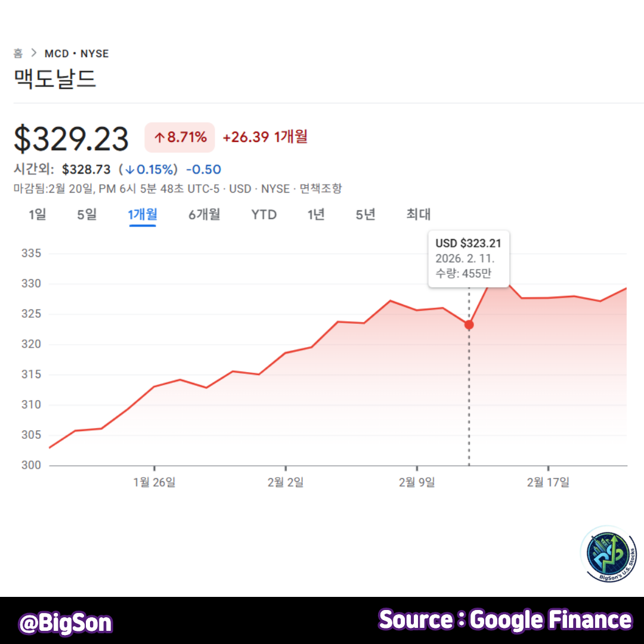The width and height of the screenshot is (644, 644).
Task: Click the $329.23 current price display
Action: 72,138
